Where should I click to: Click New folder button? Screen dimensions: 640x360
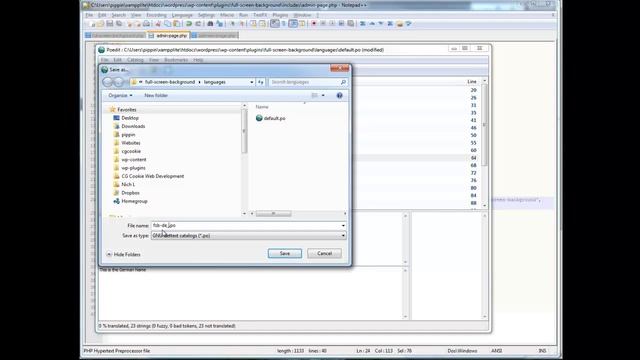point(156,95)
